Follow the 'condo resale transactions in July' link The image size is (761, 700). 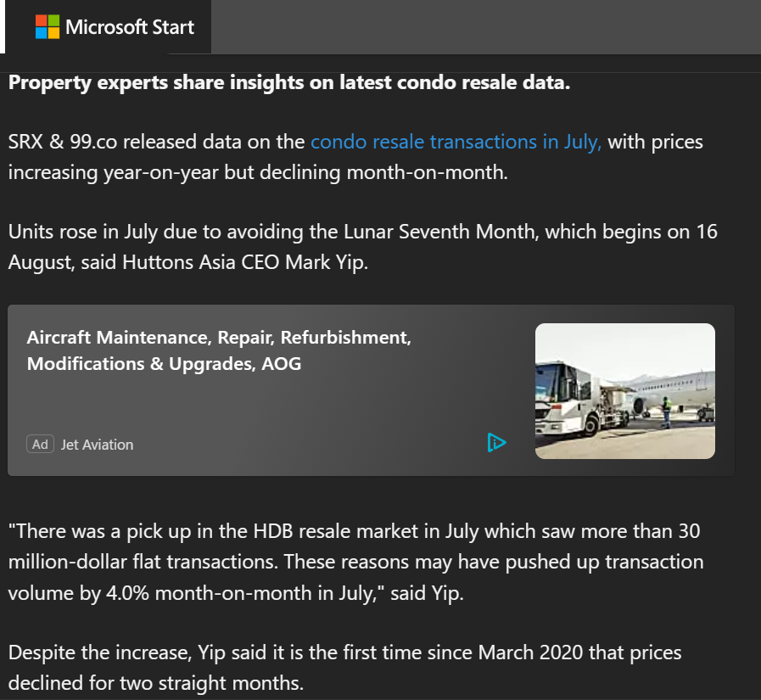click(x=456, y=142)
